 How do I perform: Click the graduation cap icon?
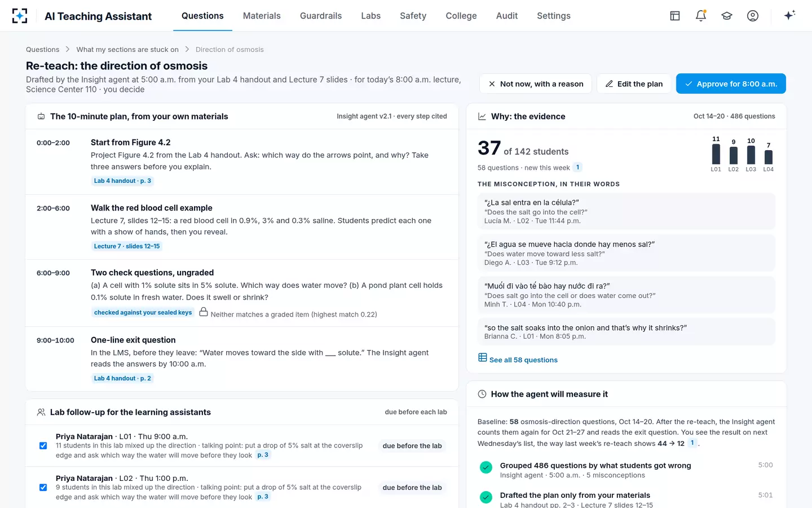[x=727, y=16]
